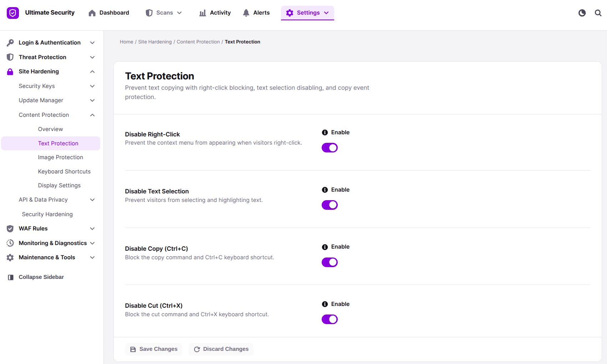
Task: Toggle off Disable Cut (Ctrl+X) switch
Action: 330,319
